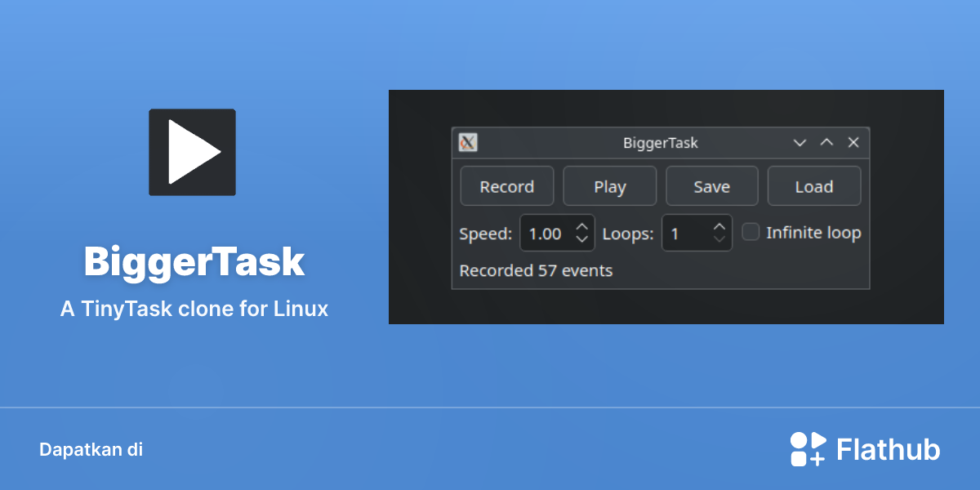Click the 'Dapatkan di' text

coord(91,449)
